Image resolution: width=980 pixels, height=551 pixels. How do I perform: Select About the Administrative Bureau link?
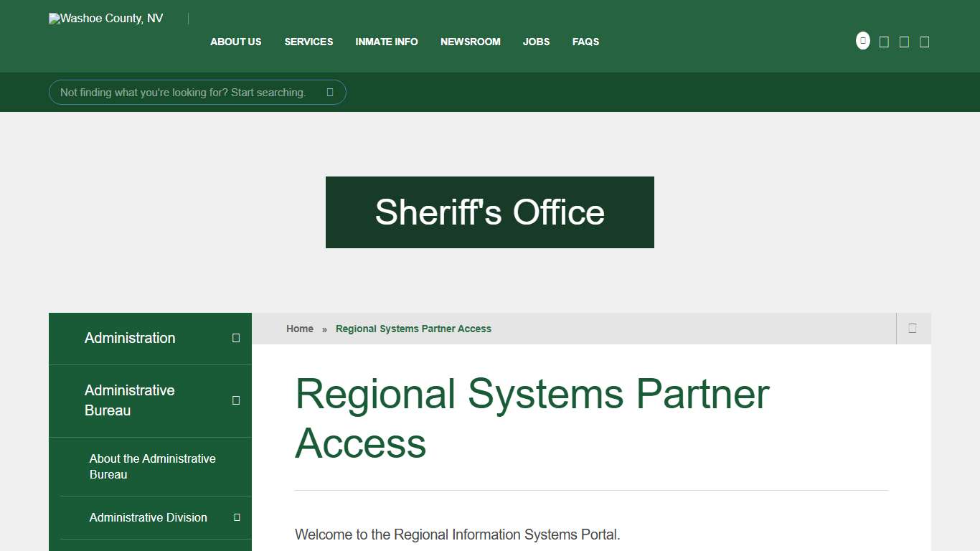[151, 466]
